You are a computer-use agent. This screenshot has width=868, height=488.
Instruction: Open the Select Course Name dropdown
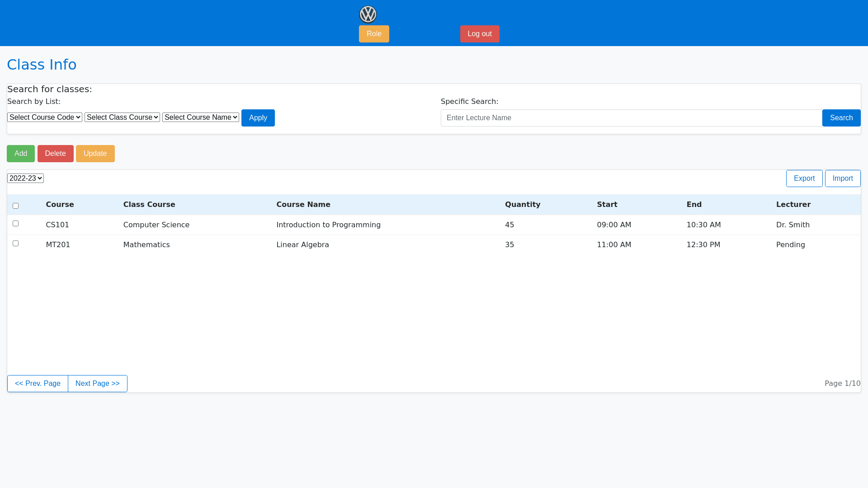[200, 117]
